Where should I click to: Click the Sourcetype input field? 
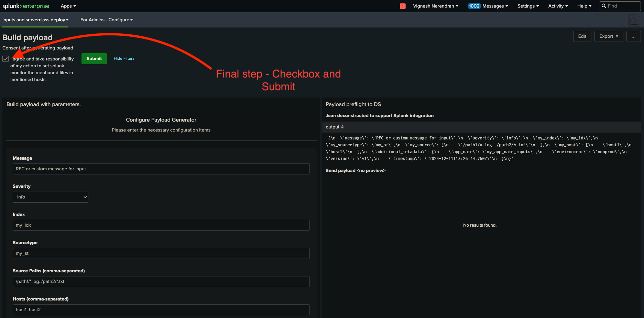tap(161, 253)
